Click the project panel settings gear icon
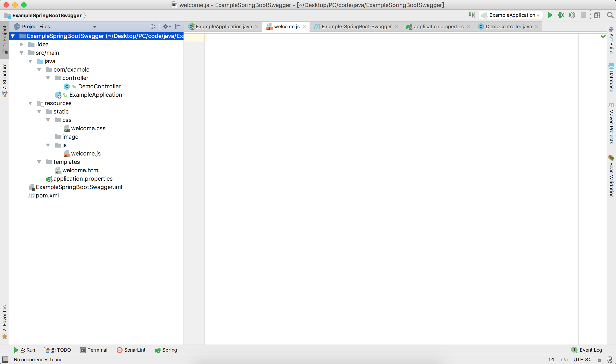 (x=165, y=27)
